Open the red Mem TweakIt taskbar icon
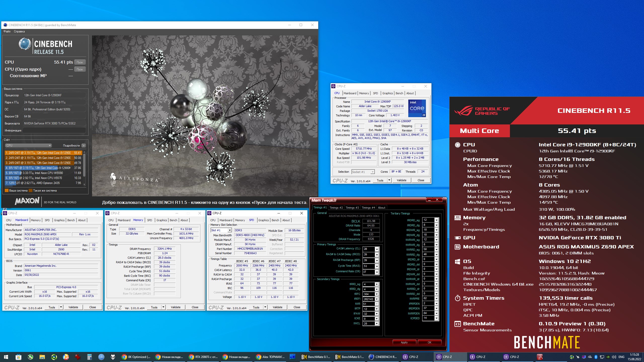644x362 pixels. [540, 357]
